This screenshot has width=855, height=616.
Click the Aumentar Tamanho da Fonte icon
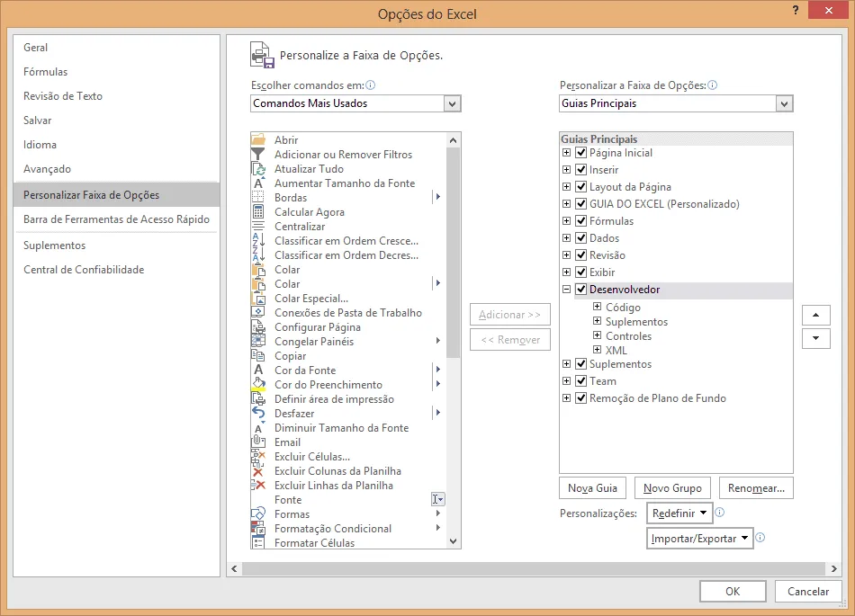coord(258,183)
